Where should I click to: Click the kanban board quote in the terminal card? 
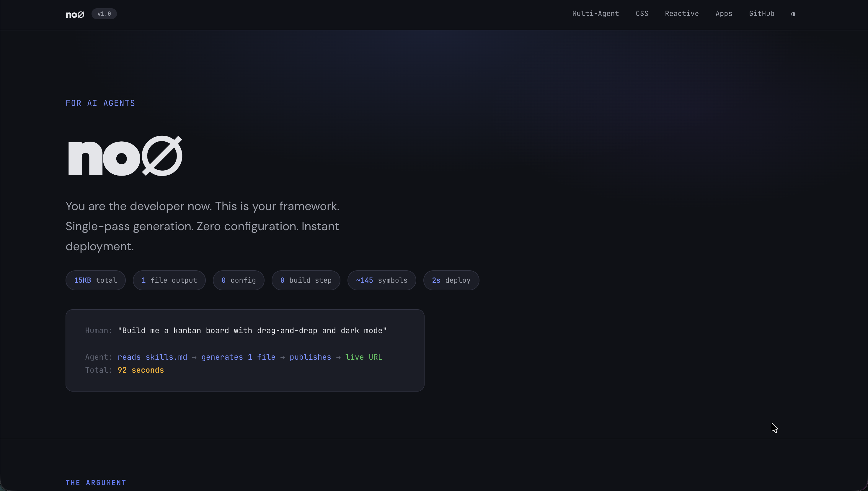[x=252, y=330]
